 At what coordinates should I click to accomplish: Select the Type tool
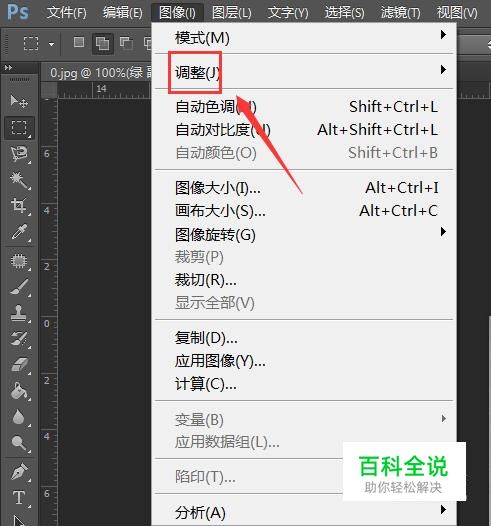pos(19,497)
